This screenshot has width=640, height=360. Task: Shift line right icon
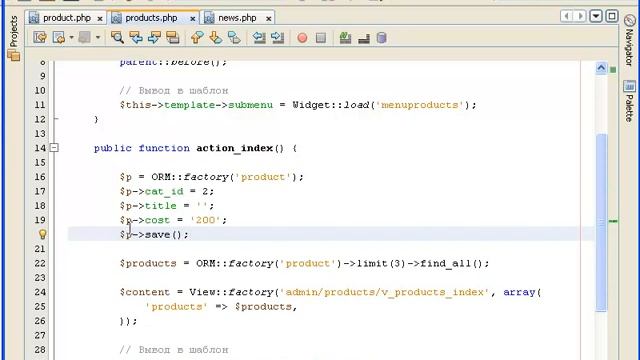click(x=278, y=38)
